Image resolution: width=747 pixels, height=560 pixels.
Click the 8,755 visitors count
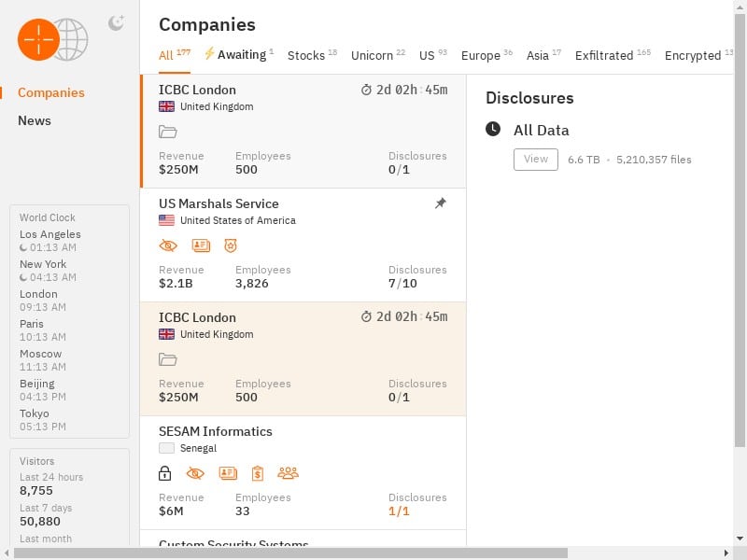(x=36, y=491)
